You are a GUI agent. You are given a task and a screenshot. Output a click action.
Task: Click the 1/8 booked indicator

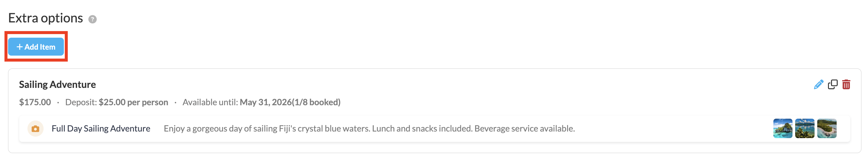[x=316, y=102]
